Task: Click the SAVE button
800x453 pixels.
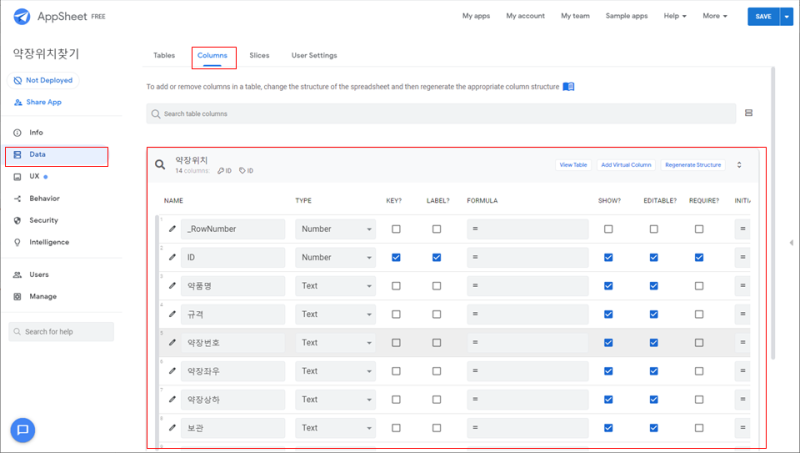Action: pyautogui.click(x=763, y=16)
